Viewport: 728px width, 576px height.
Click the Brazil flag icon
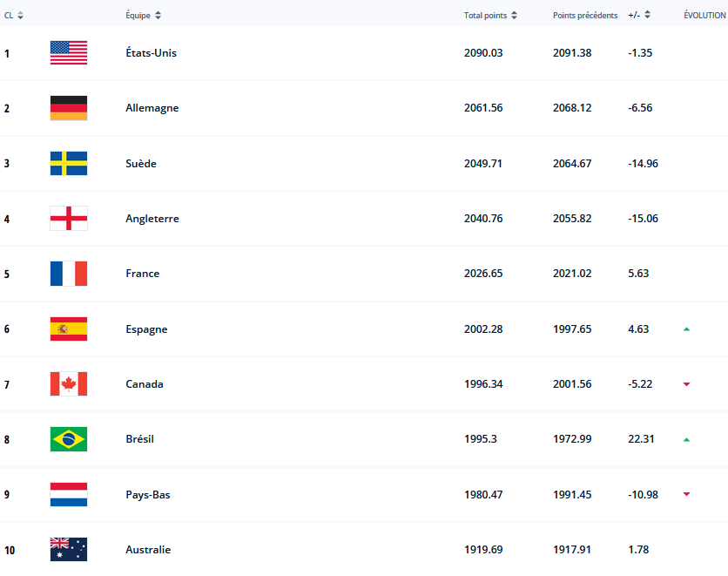(69, 439)
